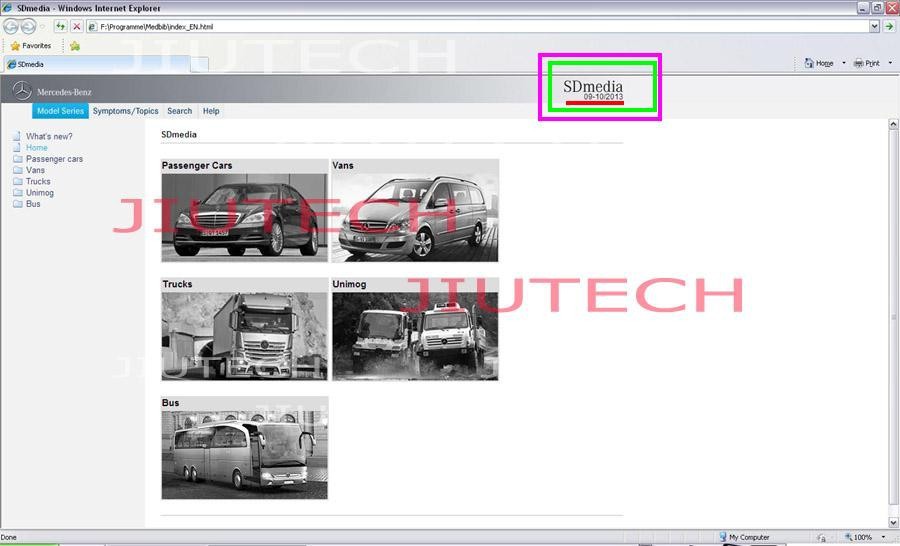Click the Unimog thumbnail image

point(415,336)
